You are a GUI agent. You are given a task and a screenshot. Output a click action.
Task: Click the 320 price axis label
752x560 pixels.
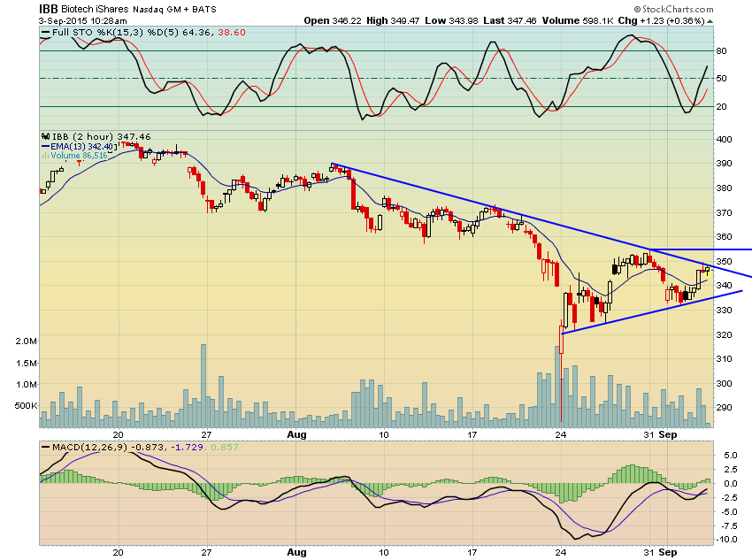(x=724, y=334)
